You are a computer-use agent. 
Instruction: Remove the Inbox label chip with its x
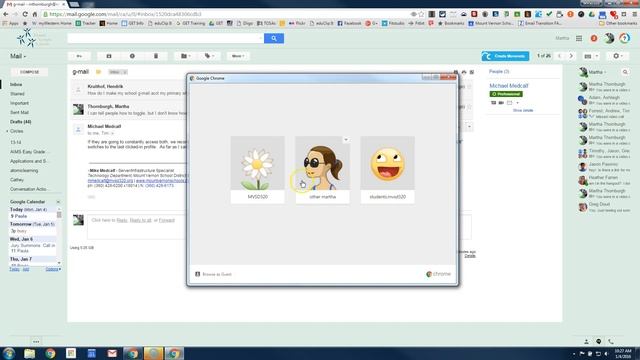pyautogui.click(x=125, y=72)
